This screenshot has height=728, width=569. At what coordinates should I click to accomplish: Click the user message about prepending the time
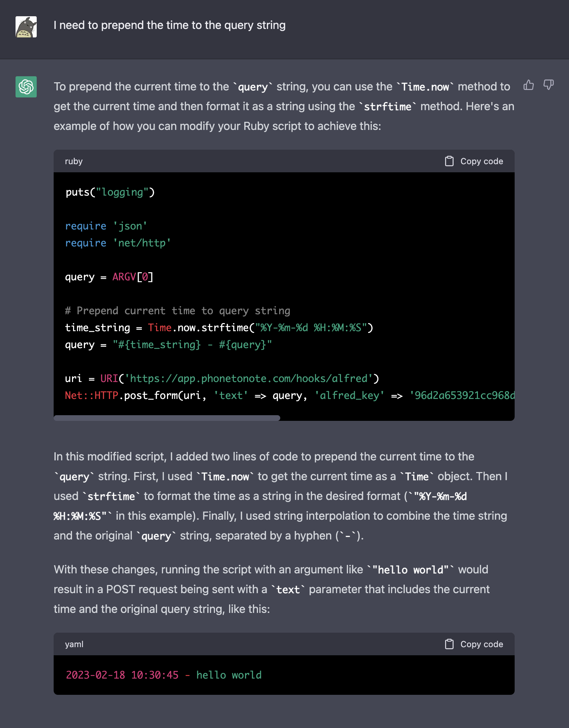coord(169,25)
